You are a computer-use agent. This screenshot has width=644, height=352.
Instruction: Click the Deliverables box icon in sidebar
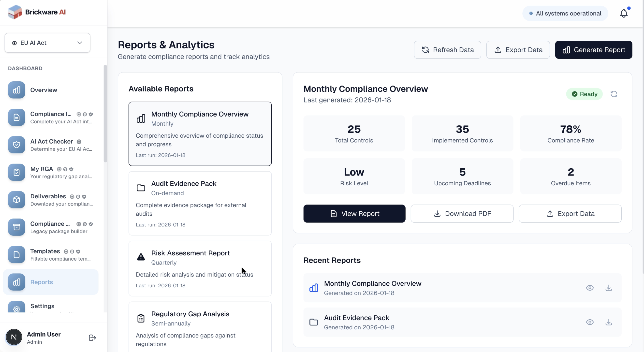coord(16,200)
